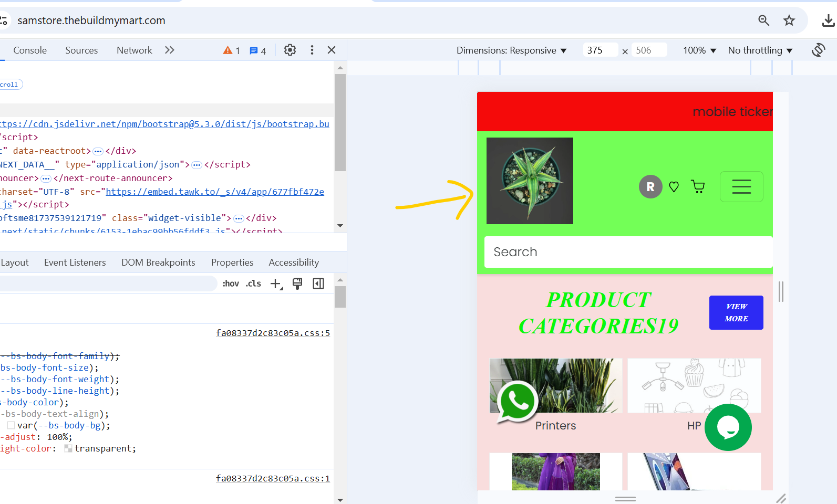Viewport: 837px width, 504px height.
Task: Open the shopping cart icon
Action: click(x=698, y=186)
